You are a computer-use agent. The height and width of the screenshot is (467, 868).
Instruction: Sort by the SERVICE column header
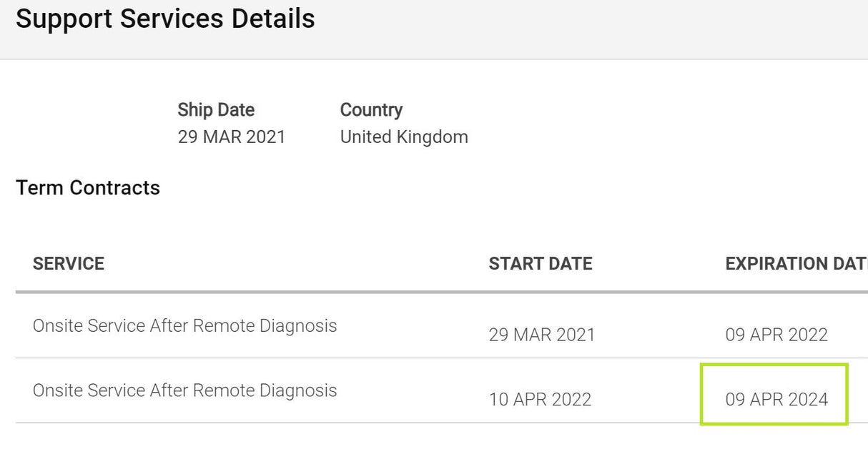coord(69,264)
